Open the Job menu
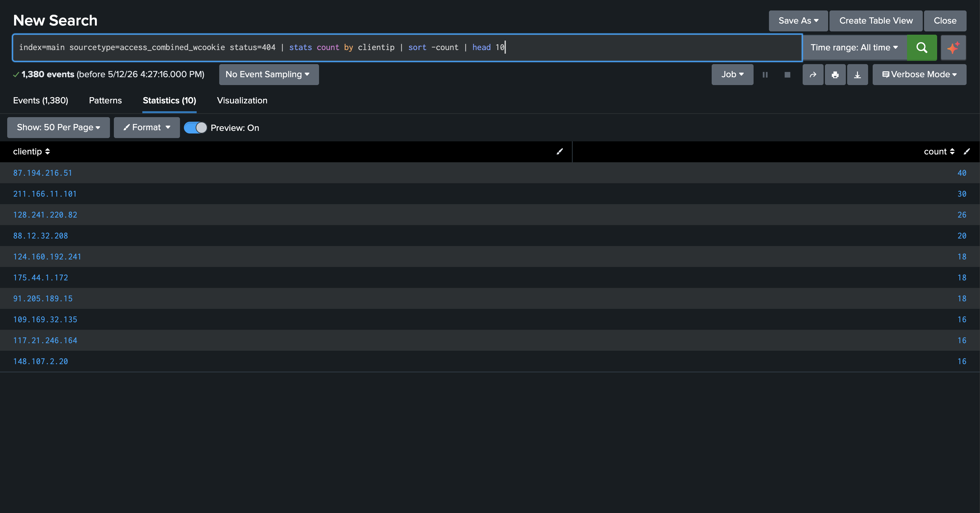The image size is (980, 513). click(732, 75)
